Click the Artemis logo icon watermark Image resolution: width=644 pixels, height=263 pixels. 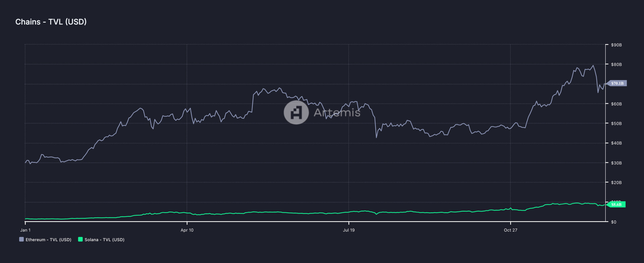click(296, 112)
